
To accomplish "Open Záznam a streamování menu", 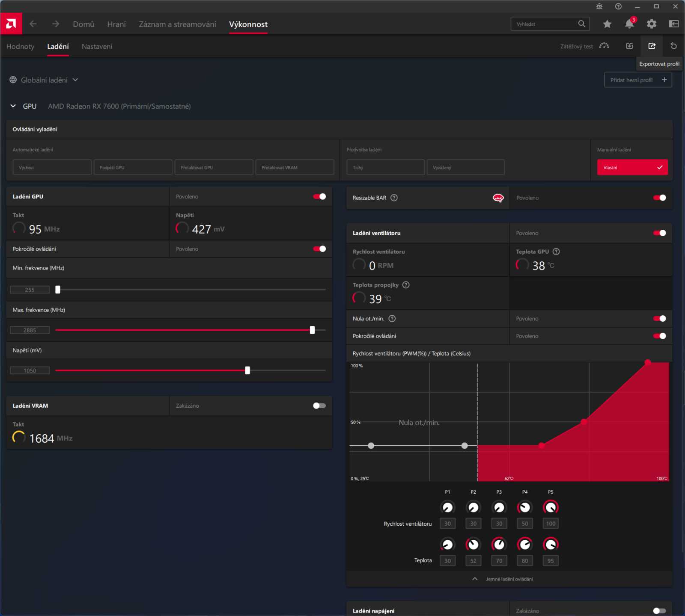I will point(177,24).
